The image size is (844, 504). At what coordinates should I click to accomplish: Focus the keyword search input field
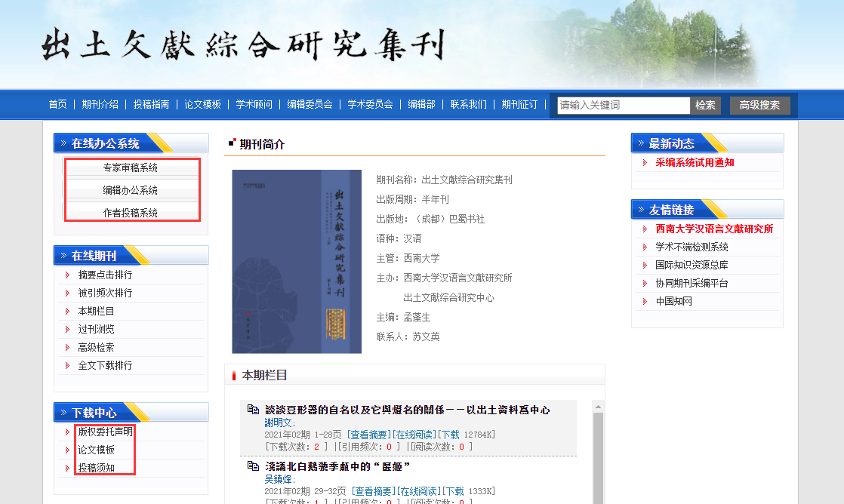point(623,106)
